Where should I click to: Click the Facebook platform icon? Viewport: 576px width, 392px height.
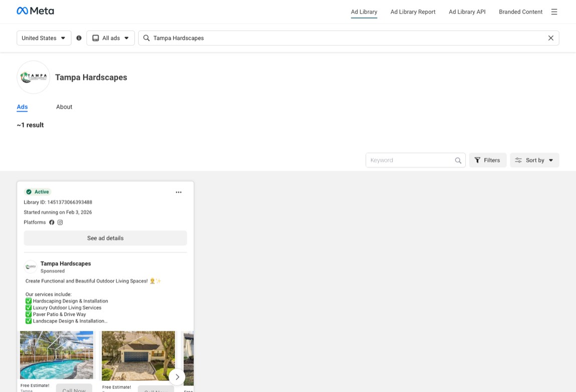[52, 222]
